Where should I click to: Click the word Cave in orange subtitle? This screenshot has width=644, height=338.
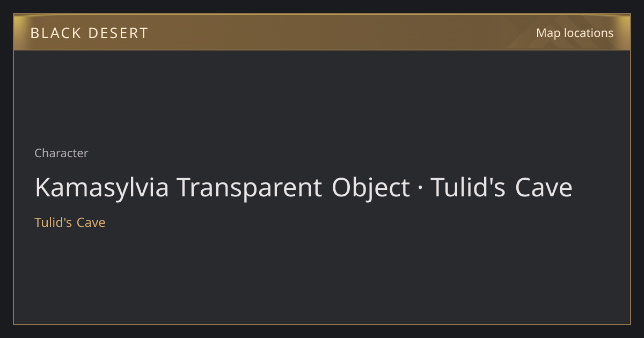tap(91, 222)
